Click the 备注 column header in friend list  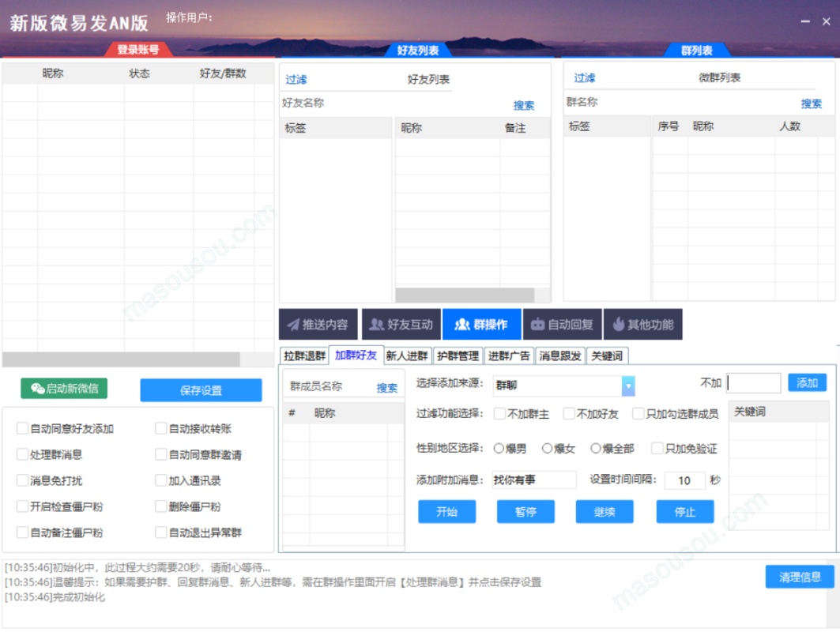[514, 128]
